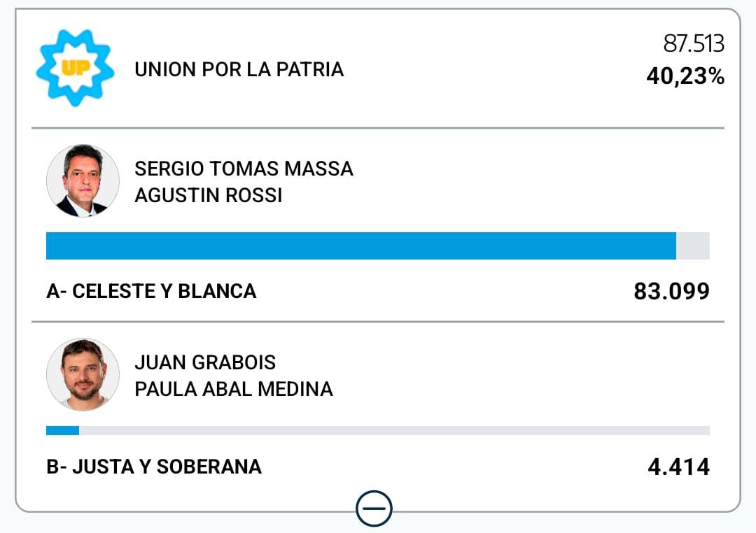Viewport: 756px width, 533px height.
Task: Click the Celeste y Blanca blue progress bar
Action: (x=360, y=246)
